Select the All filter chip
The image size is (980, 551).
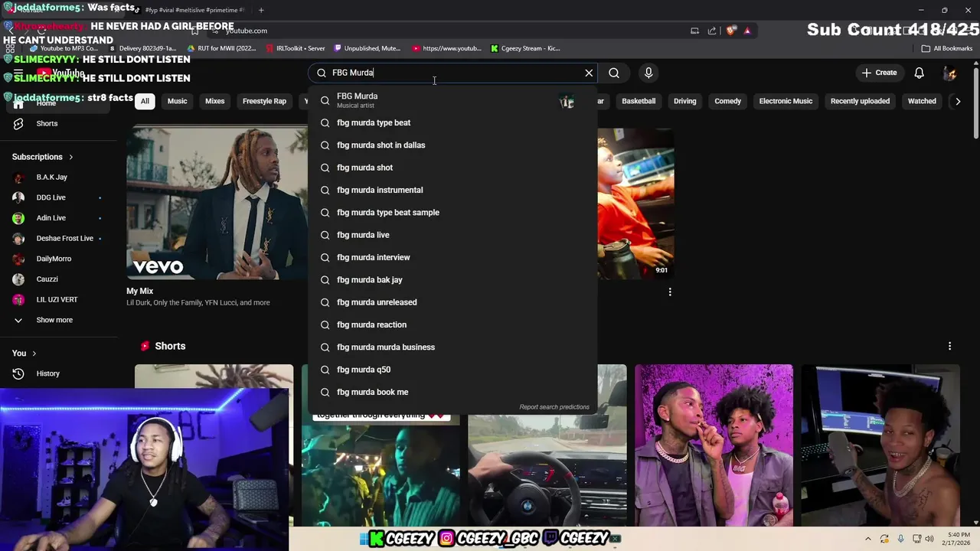145,101
